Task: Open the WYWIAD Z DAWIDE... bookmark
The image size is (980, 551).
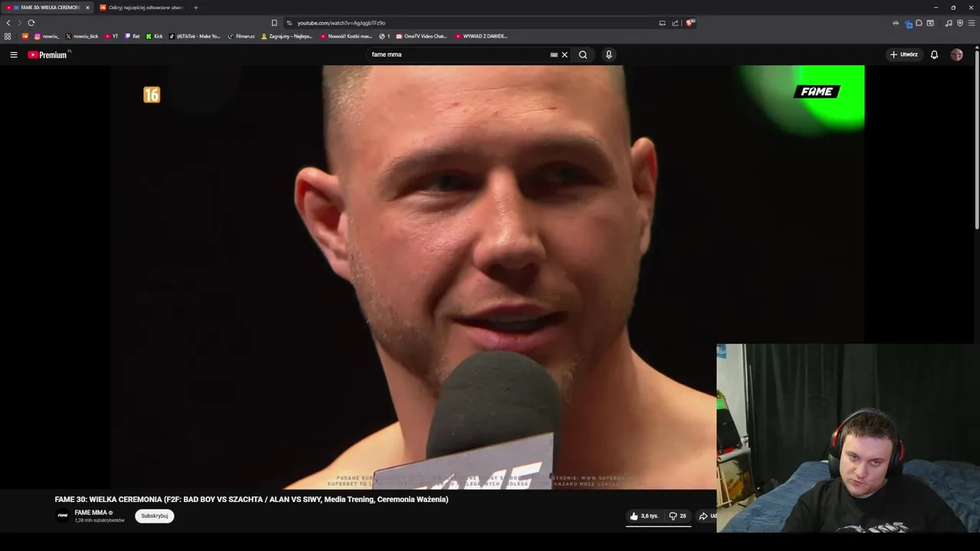Action: coord(482,36)
